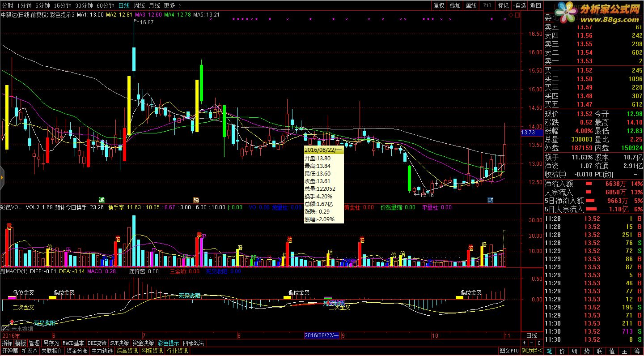Image resolution: width=644 pixels, height=356 pixels.
Task: Select the 势 trend tab
Action: click(587, 351)
